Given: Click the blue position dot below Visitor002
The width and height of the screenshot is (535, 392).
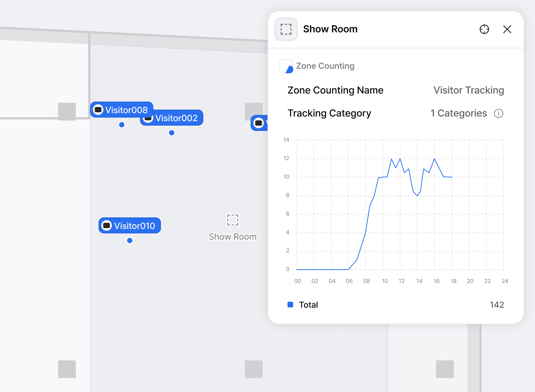Looking at the screenshot, I should pyautogui.click(x=171, y=133).
